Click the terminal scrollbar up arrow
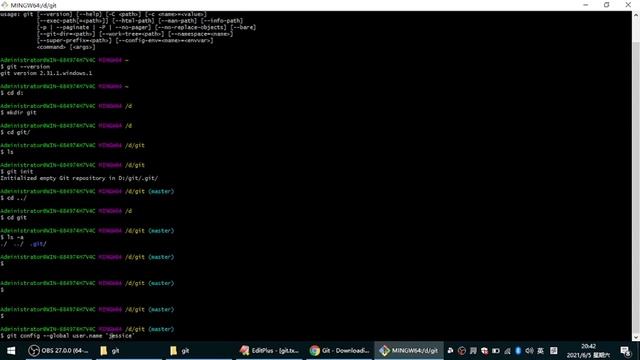This screenshot has width=640, height=360. (636, 15)
